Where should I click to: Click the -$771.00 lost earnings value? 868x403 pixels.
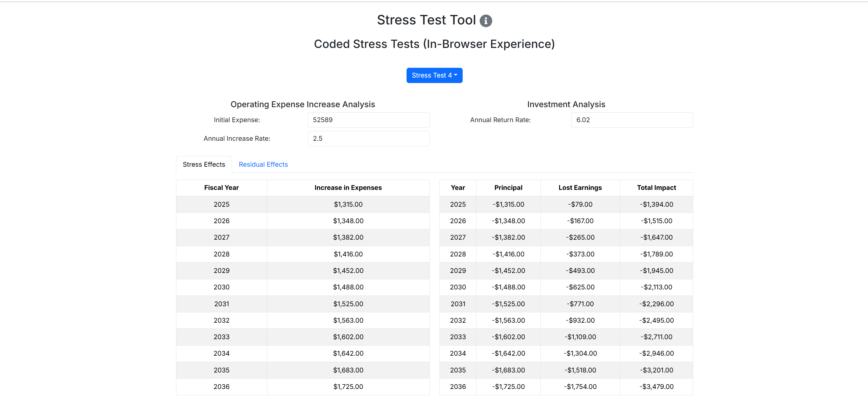(580, 304)
